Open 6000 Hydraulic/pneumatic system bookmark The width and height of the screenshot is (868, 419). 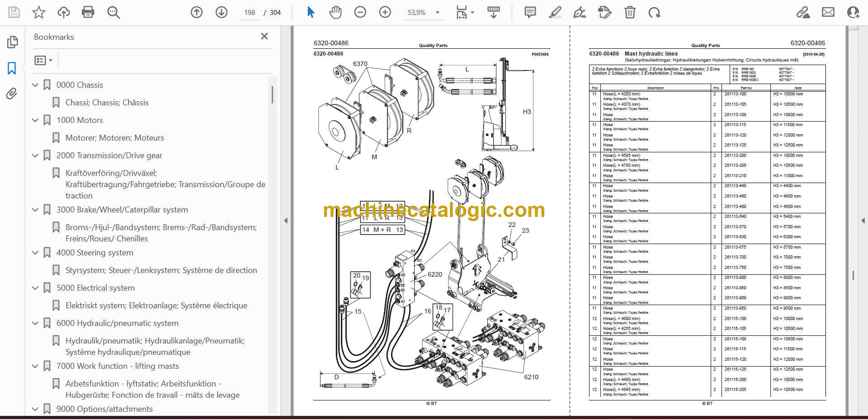click(118, 323)
